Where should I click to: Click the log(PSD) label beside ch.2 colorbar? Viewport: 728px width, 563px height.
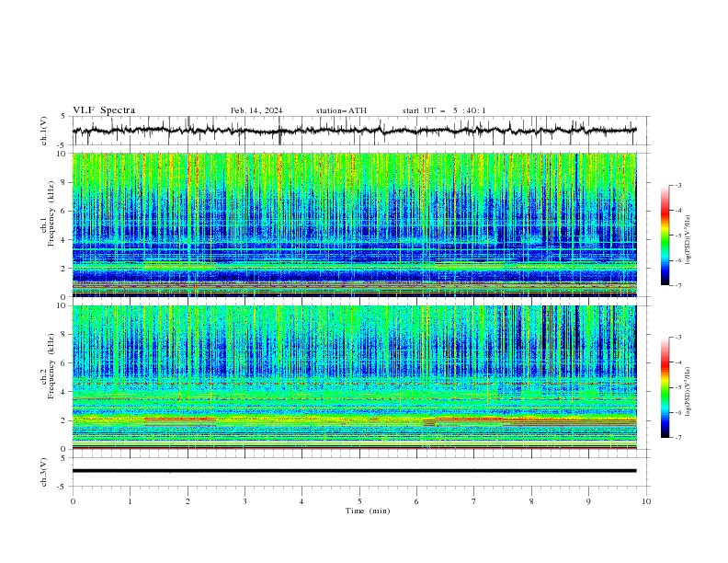(688, 392)
